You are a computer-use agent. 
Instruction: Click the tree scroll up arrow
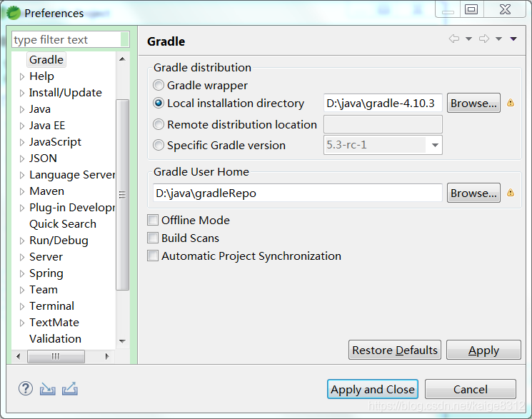(x=123, y=59)
